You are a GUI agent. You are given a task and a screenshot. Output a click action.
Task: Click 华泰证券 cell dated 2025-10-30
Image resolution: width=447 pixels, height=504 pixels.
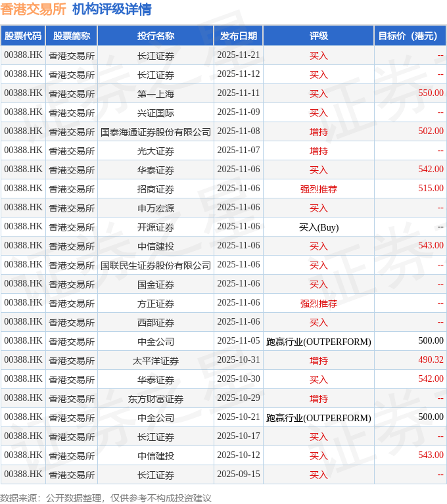156,380
